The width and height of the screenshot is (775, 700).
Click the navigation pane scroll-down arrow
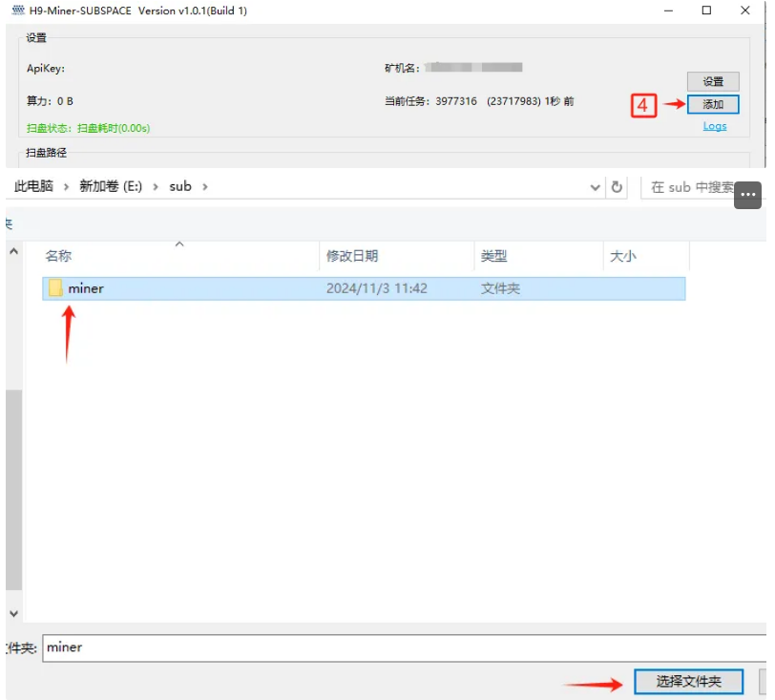click(13, 612)
